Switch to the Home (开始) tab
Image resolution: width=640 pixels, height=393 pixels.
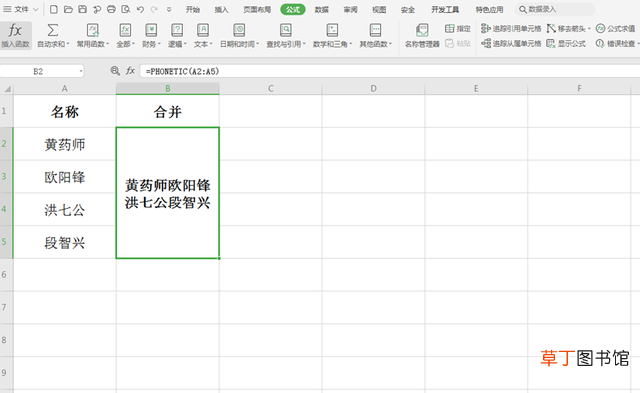click(x=193, y=9)
